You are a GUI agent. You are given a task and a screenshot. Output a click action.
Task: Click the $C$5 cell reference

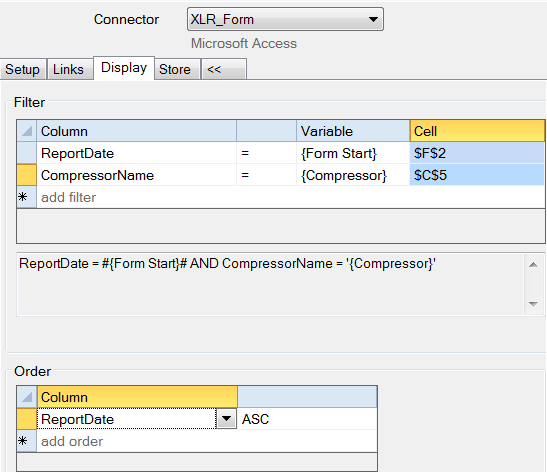(477, 175)
